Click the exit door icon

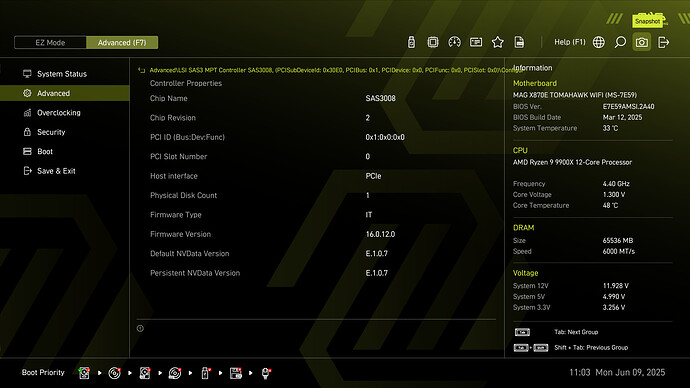(x=663, y=42)
